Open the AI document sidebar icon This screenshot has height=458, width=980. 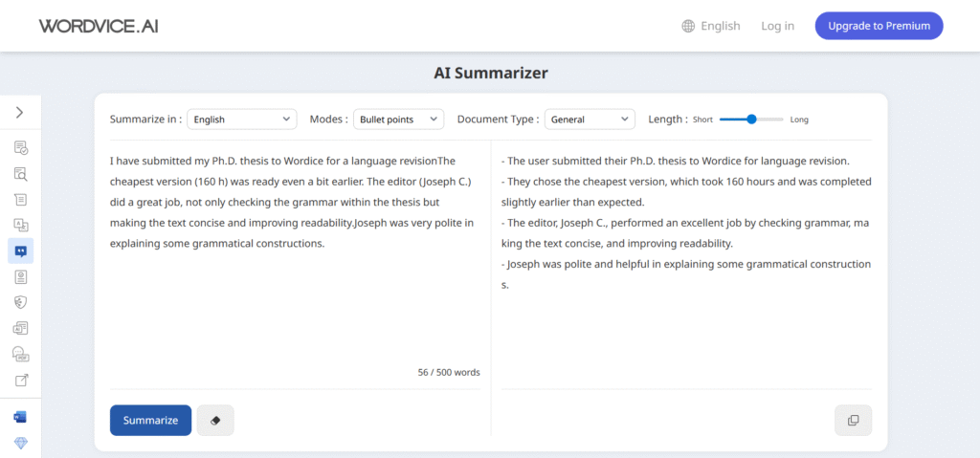21,328
